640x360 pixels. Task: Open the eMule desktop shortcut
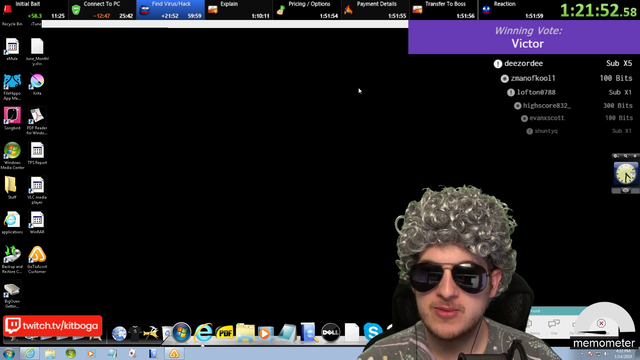[x=12, y=49]
